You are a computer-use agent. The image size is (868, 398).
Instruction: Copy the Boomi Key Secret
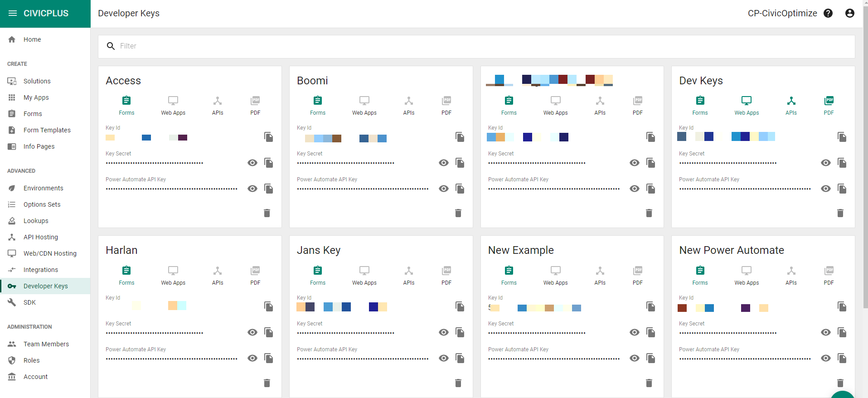pos(460,163)
